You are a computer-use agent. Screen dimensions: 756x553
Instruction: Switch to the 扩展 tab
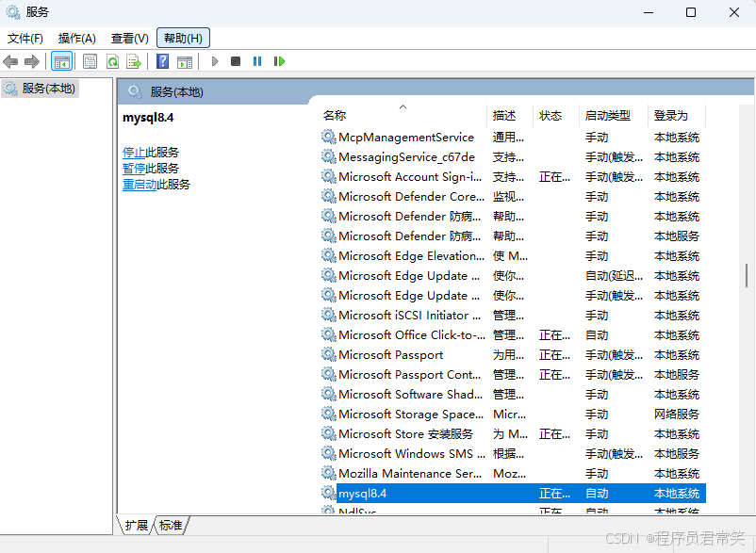click(136, 525)
